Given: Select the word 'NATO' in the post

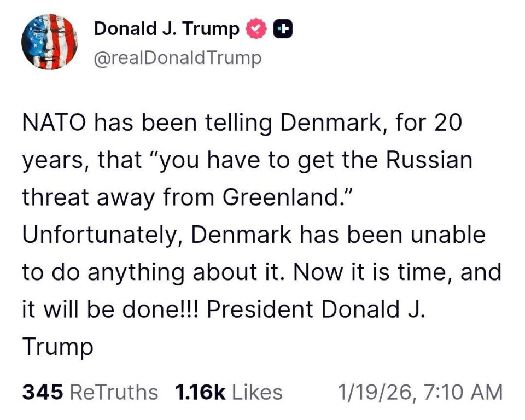Looking at the screenshot, I should (55, 122).
